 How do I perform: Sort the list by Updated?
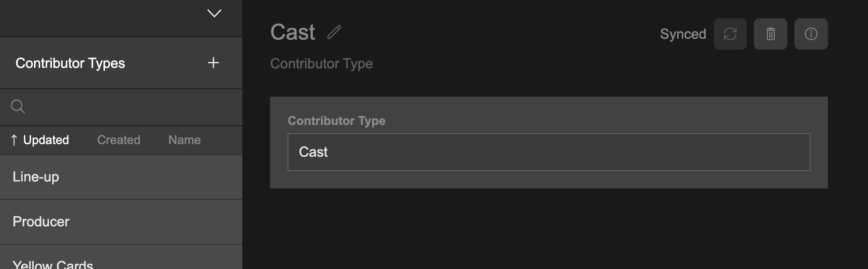pos(46,140)
